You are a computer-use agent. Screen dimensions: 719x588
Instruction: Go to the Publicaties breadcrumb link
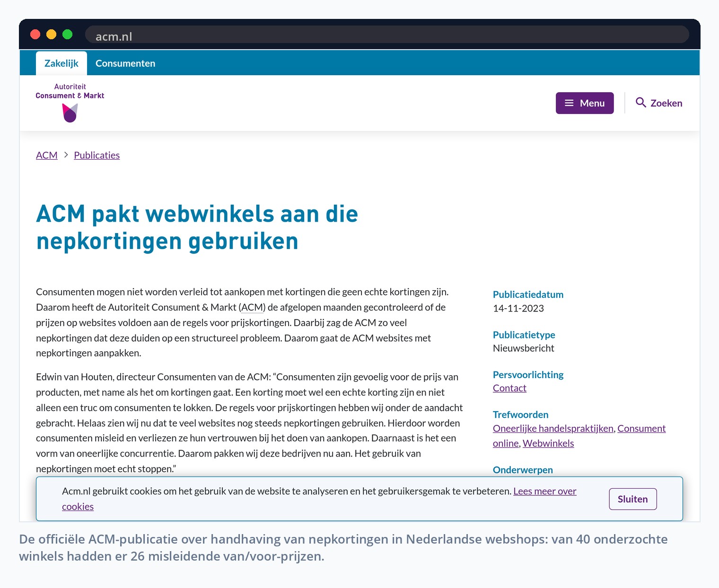point(97,155)
